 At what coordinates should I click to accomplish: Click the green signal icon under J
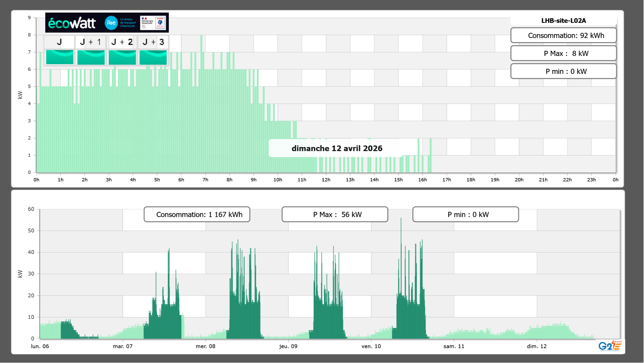(x=60, y=57)
